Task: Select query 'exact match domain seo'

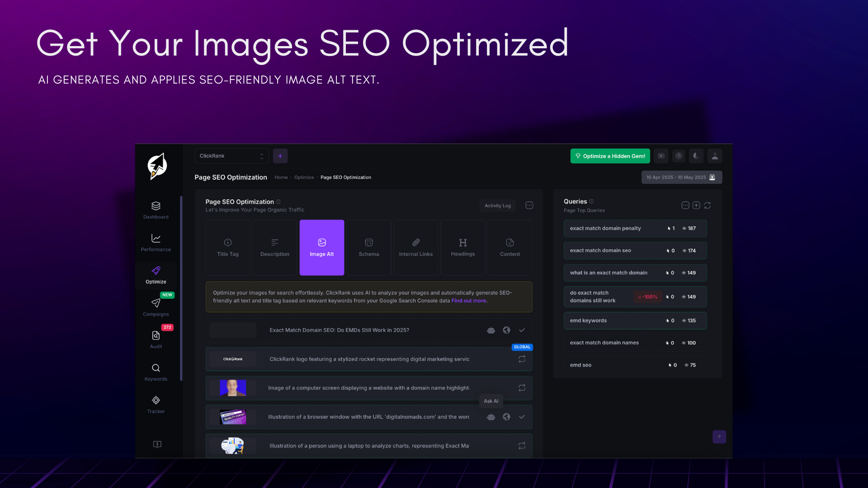Action: click(x=635, y=251)
